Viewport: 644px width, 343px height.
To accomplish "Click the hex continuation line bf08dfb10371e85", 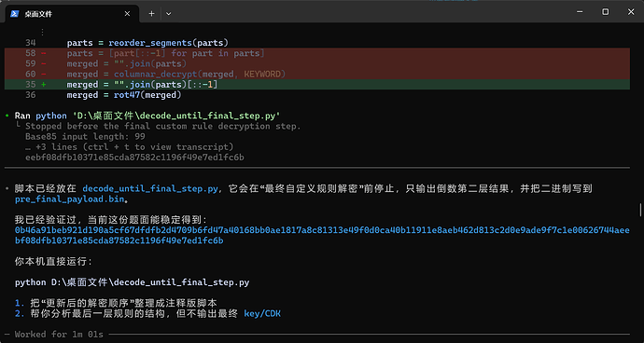I will click(119, 240).
